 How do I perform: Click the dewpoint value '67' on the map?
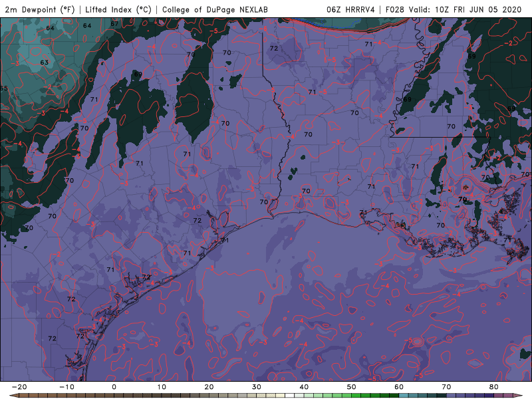114,24
